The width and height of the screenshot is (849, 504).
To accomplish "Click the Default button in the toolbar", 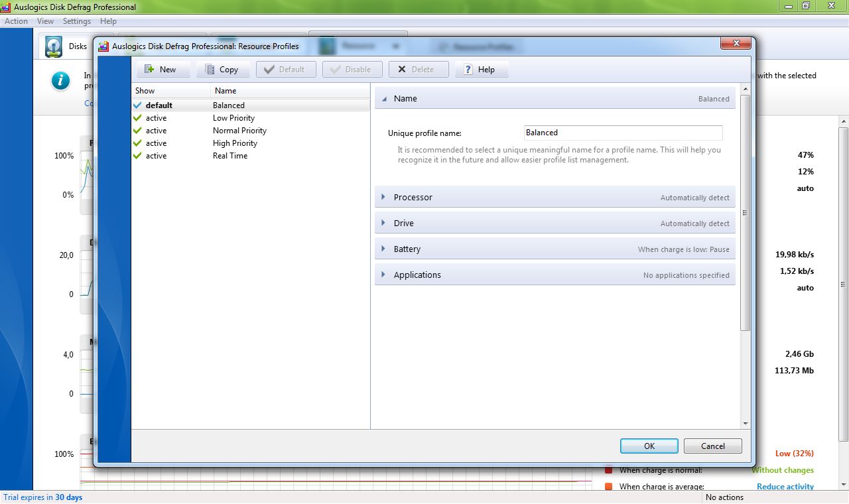I will click(286, 69).
